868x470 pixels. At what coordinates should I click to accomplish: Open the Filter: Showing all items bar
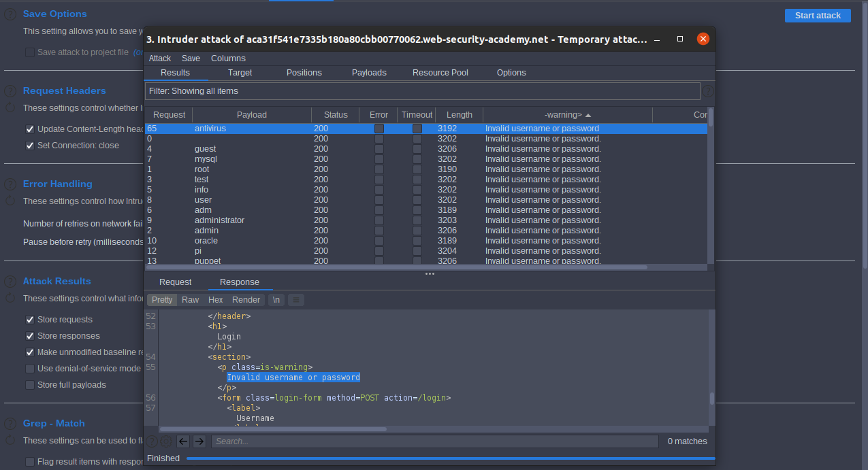(422, 91)
